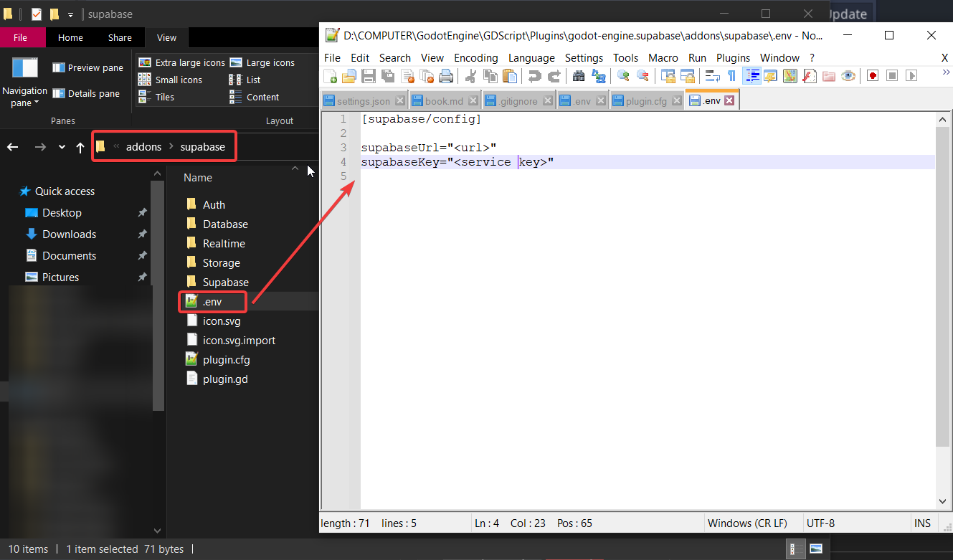Click the Close document toolbar icon
Image resolution: width=953 pixels, height=560 pixels.
click(407, 75)
